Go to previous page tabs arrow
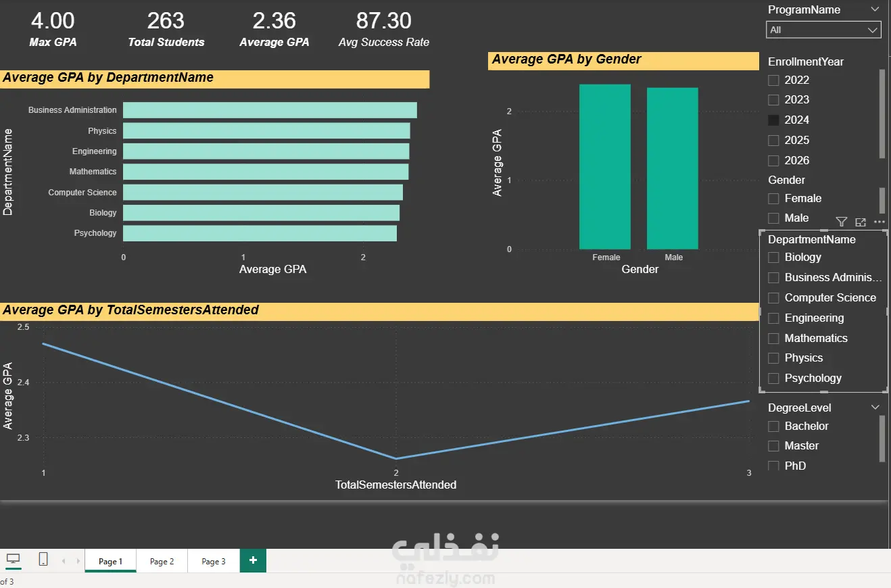This screenshot has height=588, width=891. 64,561
